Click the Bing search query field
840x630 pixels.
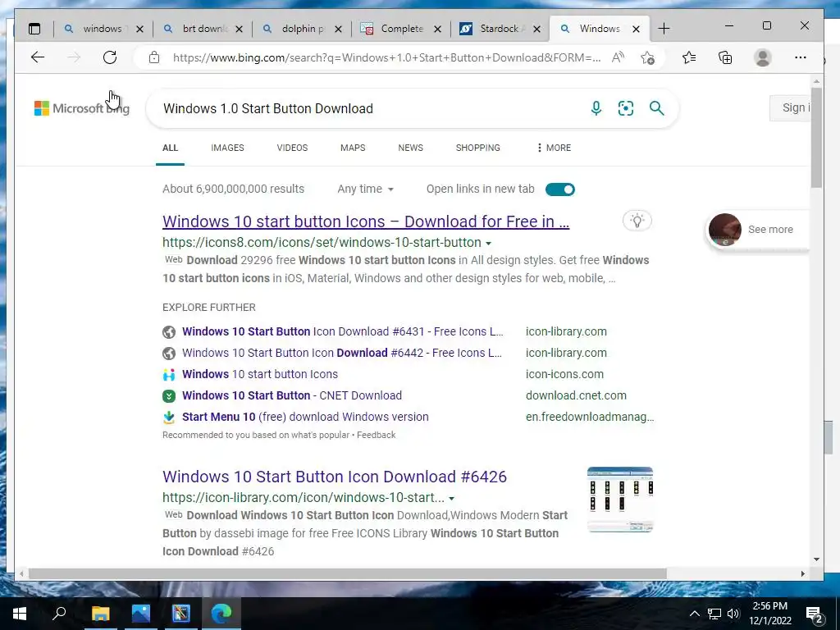click(370, 108)
